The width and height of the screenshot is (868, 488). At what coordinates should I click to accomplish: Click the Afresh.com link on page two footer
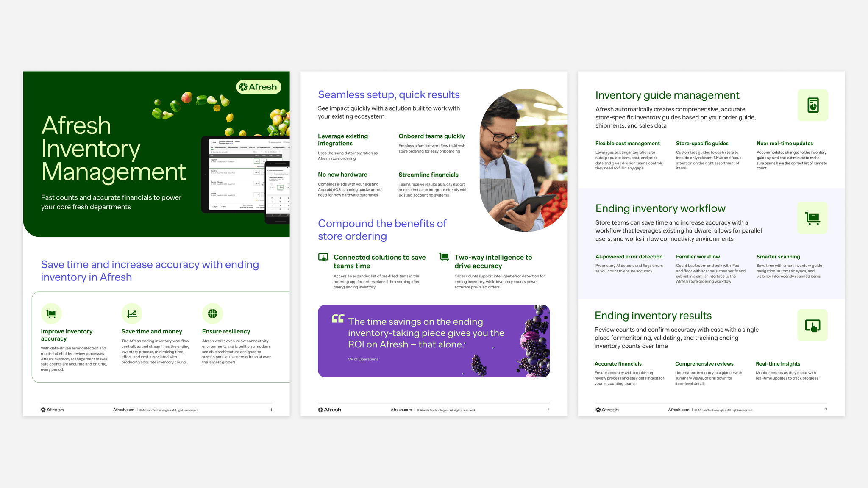pos(401,410)
